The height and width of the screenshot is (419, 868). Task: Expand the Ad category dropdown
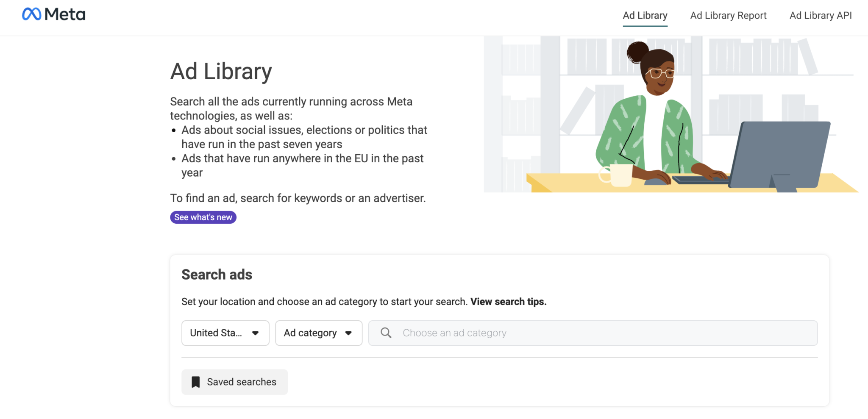[318, 333]
